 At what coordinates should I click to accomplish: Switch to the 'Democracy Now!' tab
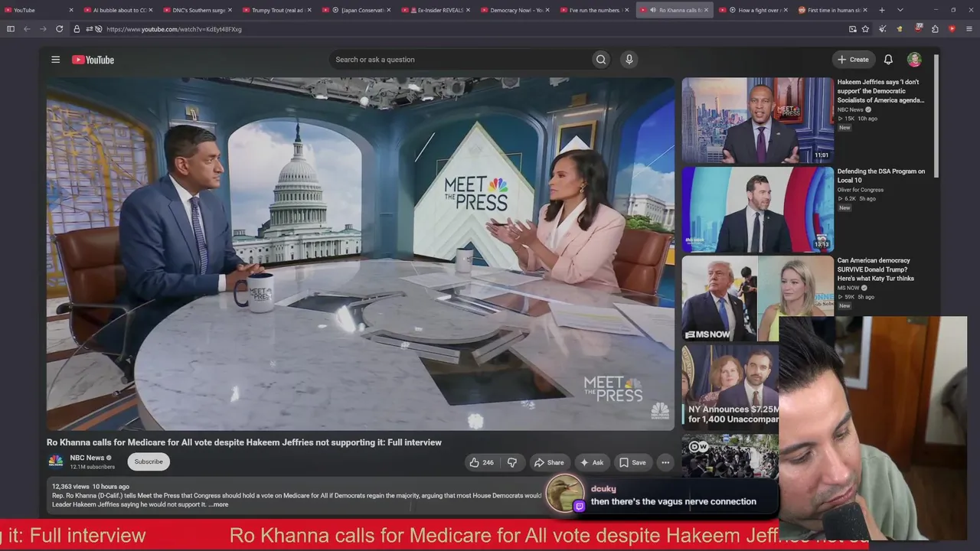(515, 10)
